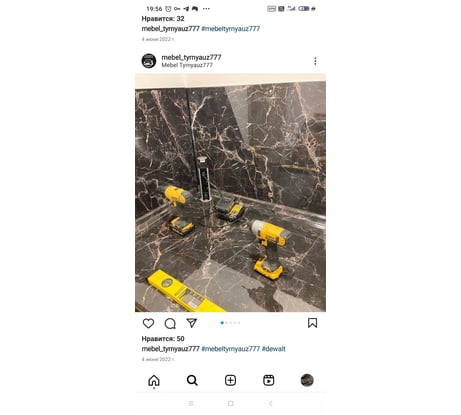Go to the Home feed tab
Image resolution: width=461 pixels, height=415 pixels.
pos(154,380)
